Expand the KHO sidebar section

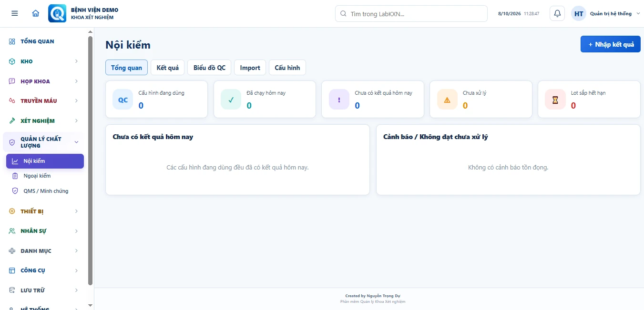point(44,61)
